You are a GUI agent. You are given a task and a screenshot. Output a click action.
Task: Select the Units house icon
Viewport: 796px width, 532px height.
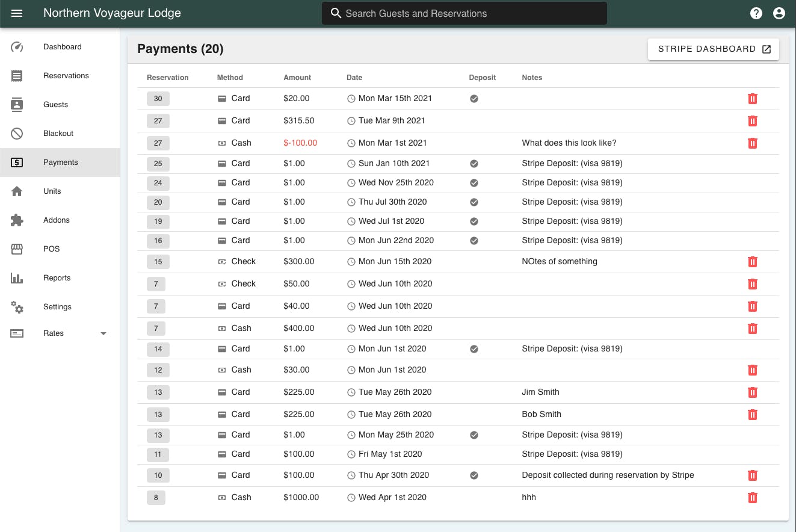[17, 191]
